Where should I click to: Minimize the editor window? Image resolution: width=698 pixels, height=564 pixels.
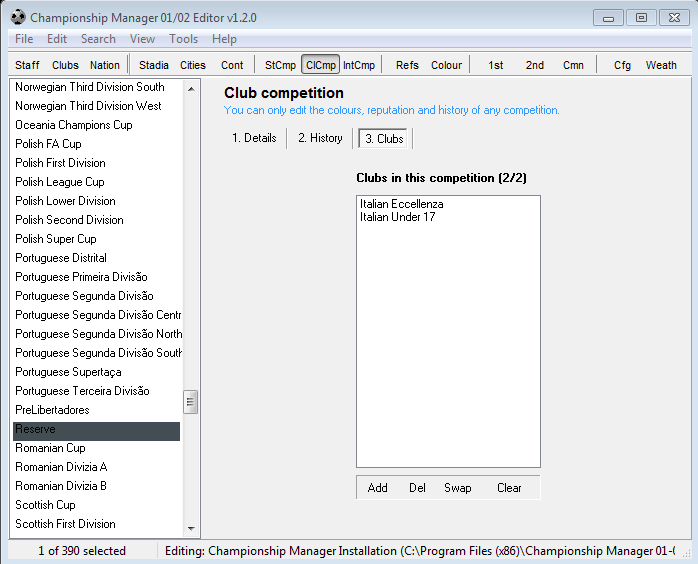[x=608, y=18]
